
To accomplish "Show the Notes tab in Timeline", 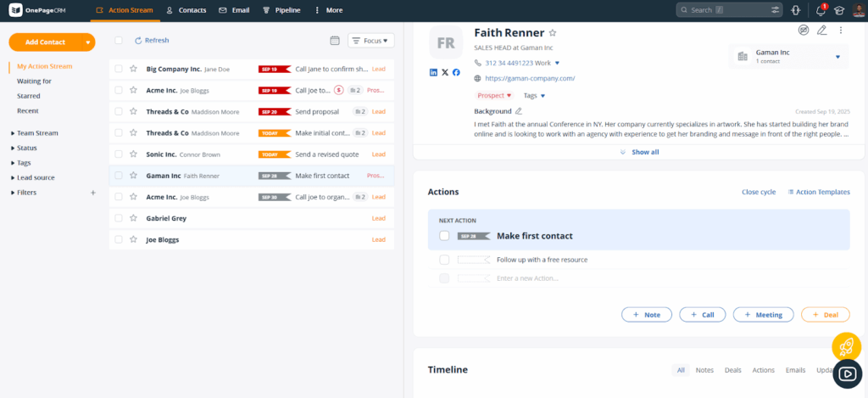I will coord(704,370).
